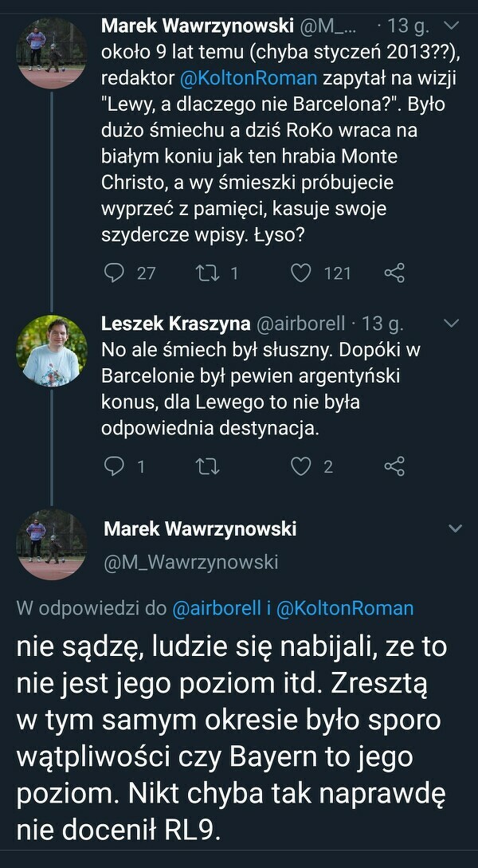478x868 pixels.
Task: Like the tweet with 121 likes
Action: coord(300,273)
